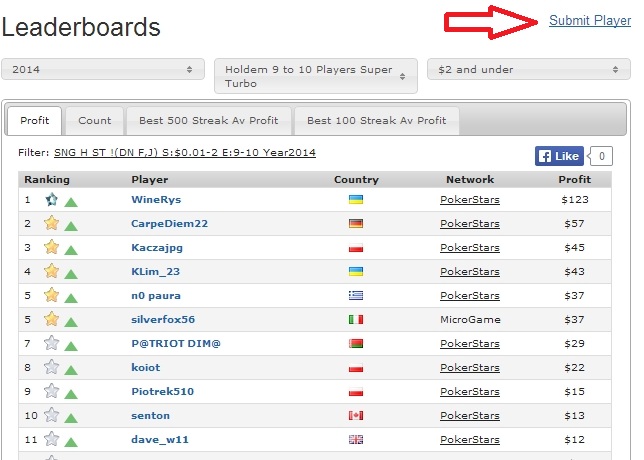
Task: Click the Network column header
Action: point(470,179)
